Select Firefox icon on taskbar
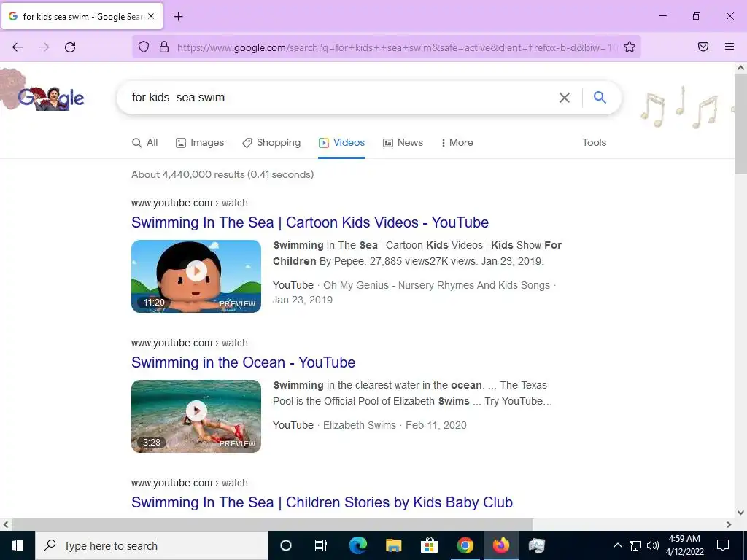The image size is (747, 560). 500,545
